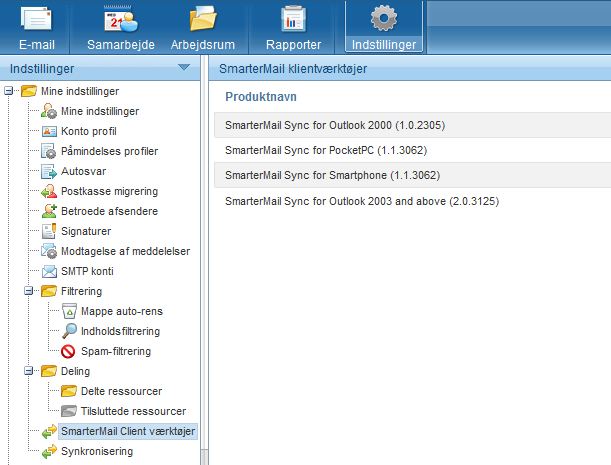Select the Indstillinger tab label
This screenshot has height=465, width=611.
pyautogui.click(x=384, y=44)
